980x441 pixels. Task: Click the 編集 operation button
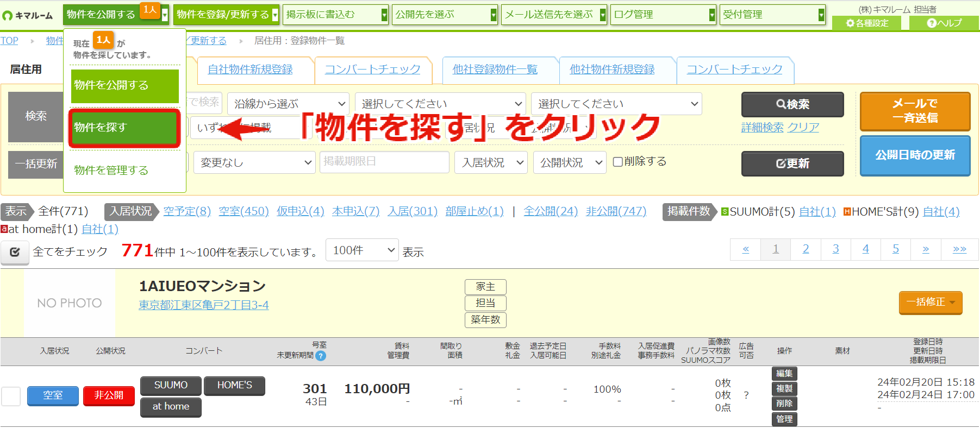coord(784,374)
